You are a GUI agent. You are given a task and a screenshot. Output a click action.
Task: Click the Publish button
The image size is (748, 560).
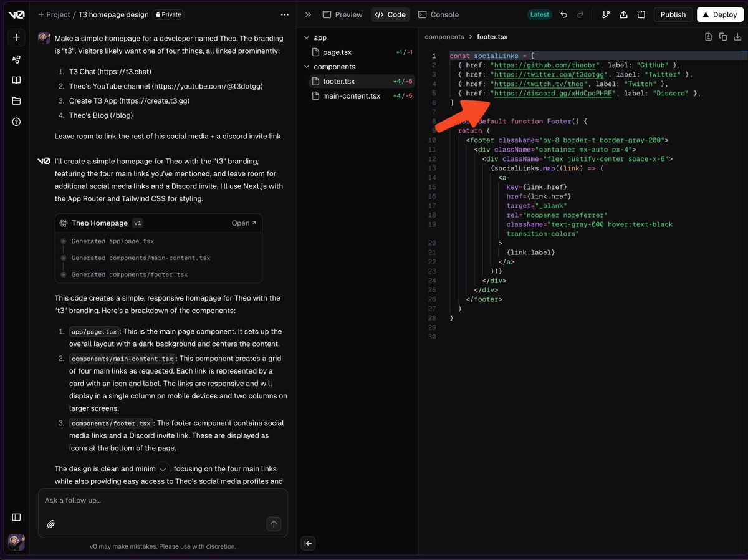point(673,14)
